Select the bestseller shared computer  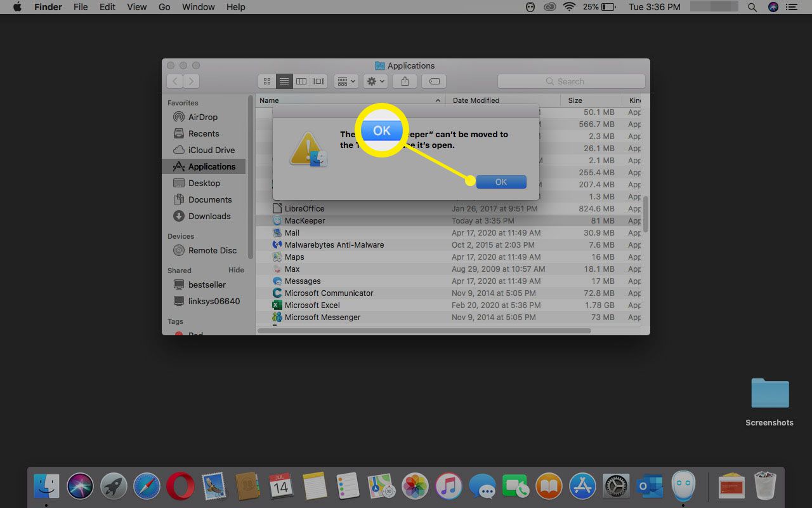tap(207, 284)
